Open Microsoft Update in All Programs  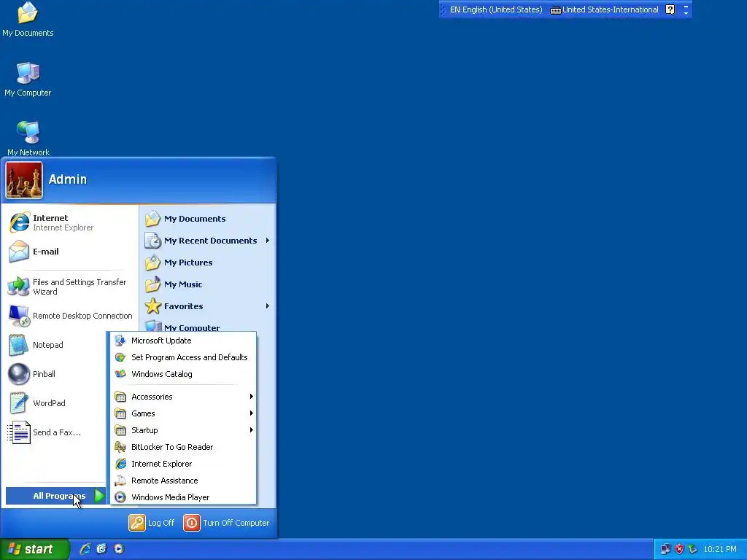[x=183, y=341]
